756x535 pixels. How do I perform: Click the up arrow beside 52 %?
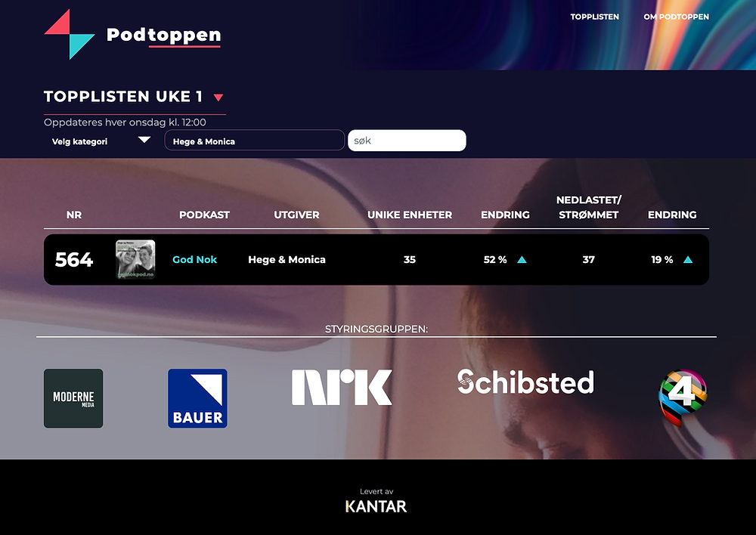(522, 260)
